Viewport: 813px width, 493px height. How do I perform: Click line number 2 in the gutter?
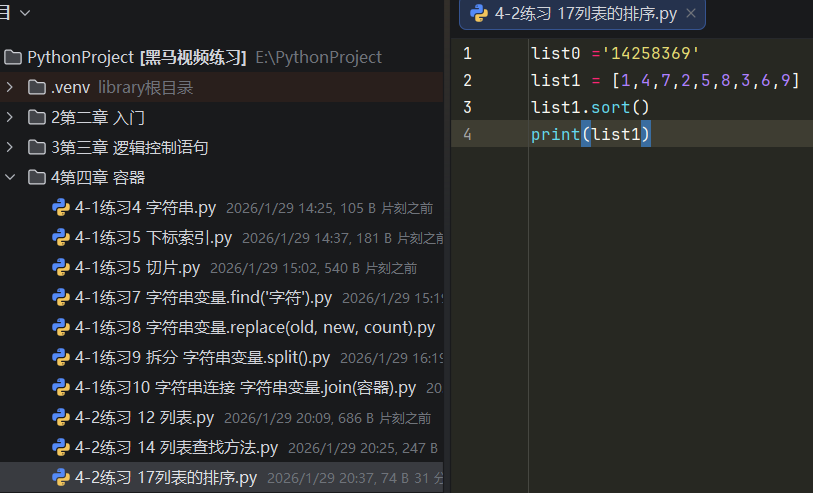[x=467, y=80]
